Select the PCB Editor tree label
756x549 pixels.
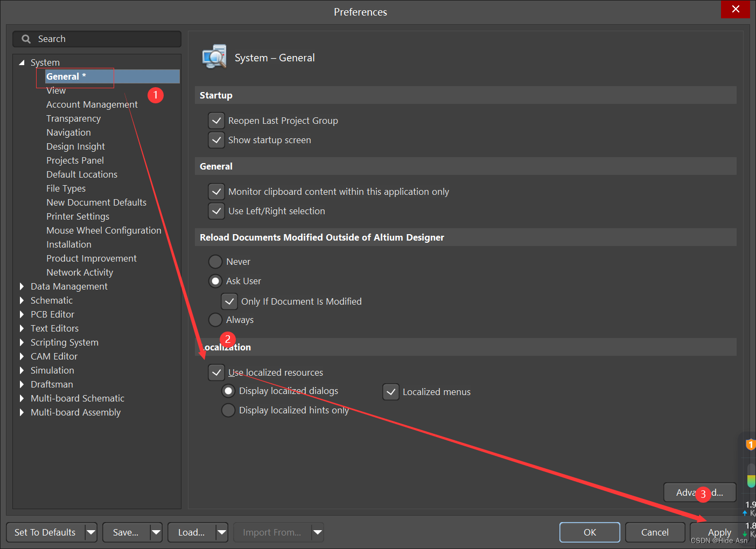(52, 314)
